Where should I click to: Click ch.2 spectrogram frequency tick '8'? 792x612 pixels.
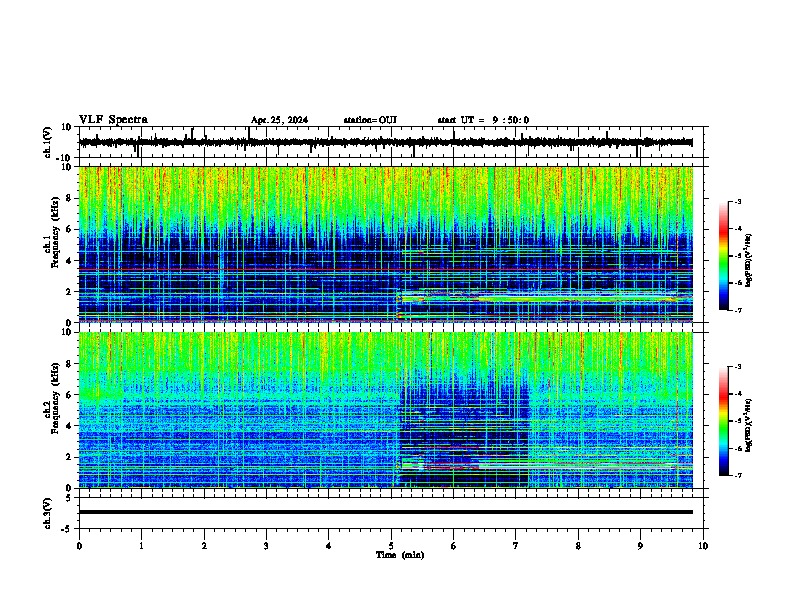tap(70, 364)
